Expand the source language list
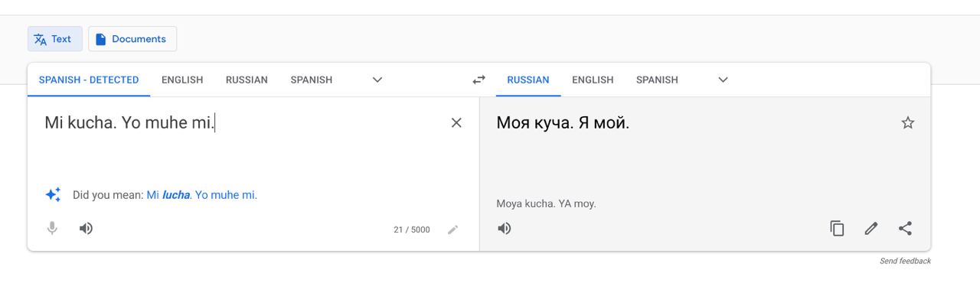The width and height of the screenshot is (980, 296). [377, 80]
